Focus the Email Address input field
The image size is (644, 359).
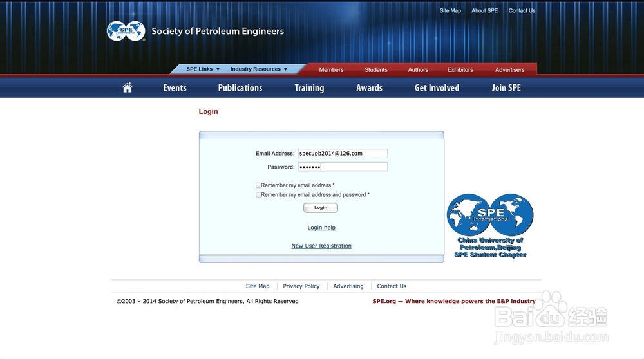click(x=343, y=154)
